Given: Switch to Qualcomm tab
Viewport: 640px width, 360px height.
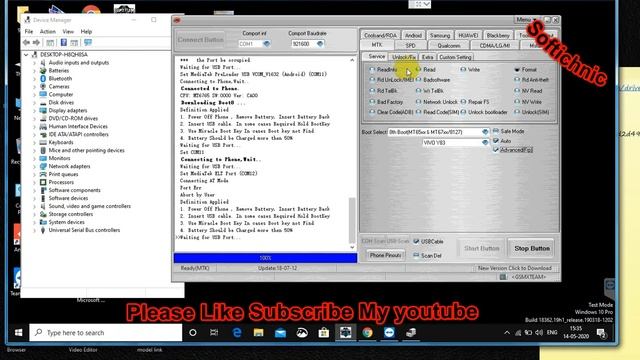Looking at the screenshot, I should click(449, 46).
